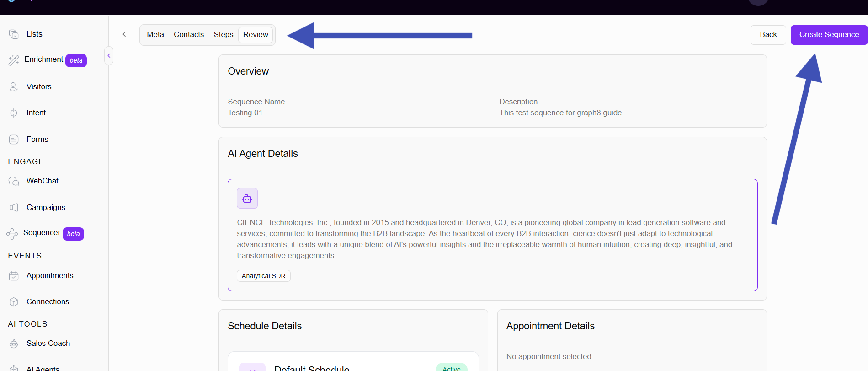The image size is (868, 371).
Task: Select the Sequencer nodes icon
Action: (x=12, y=234)
